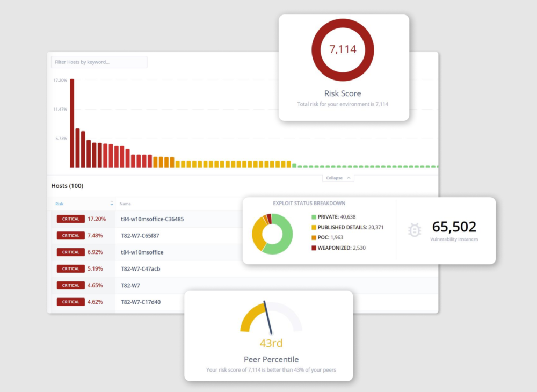This screenshot has width=537, height=392.
Task: Click the CRITICAL badge next to 6.92%
Action: (x=70, y=252)
